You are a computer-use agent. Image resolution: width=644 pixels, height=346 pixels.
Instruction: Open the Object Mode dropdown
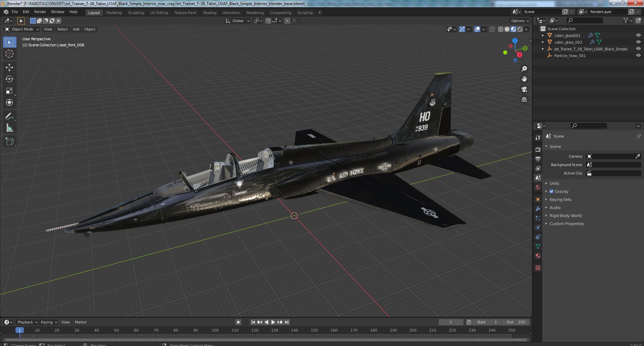click(x=22, y=29)
